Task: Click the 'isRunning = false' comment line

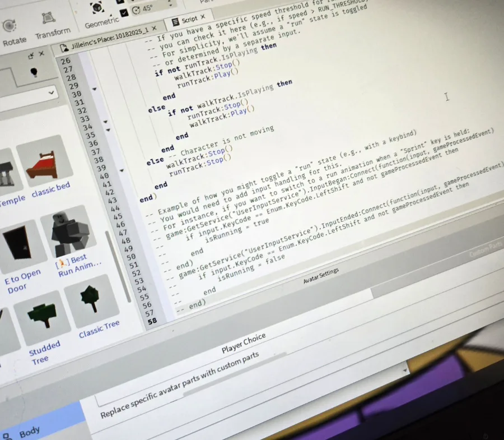Action: pos(251,268)
